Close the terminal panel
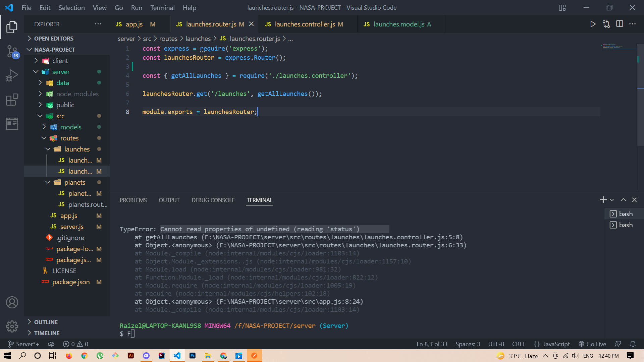 (634, 200)
